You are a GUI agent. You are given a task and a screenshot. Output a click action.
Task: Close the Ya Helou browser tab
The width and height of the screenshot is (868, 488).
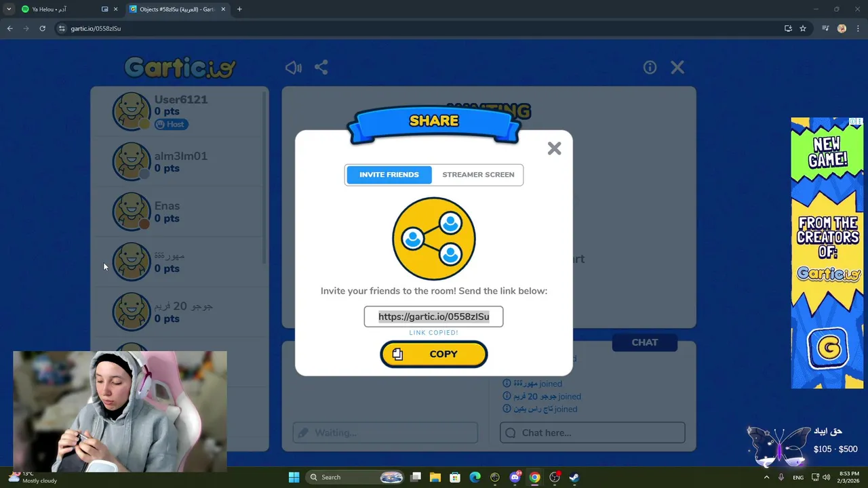[115, 9]
